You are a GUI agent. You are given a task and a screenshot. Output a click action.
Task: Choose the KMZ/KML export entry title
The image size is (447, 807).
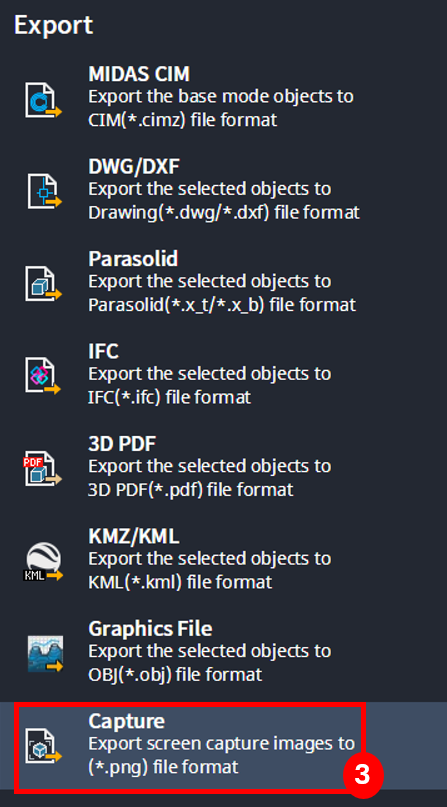(134, 537)
